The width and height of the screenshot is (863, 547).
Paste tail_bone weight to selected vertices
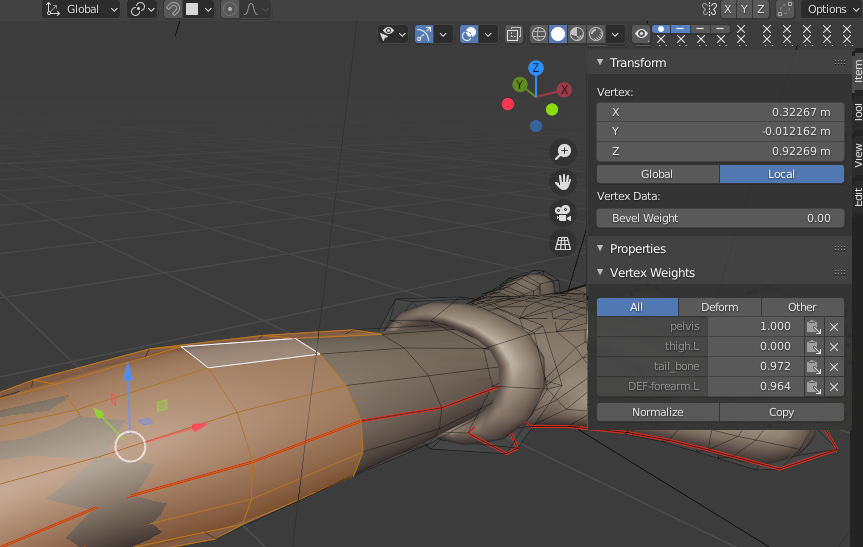tap(813, 367)
